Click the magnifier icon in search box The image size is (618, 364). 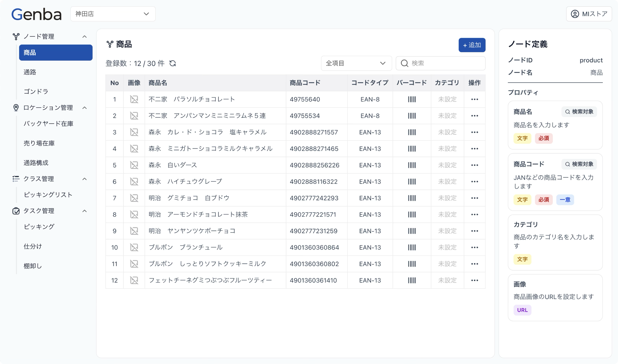point(404,63)
